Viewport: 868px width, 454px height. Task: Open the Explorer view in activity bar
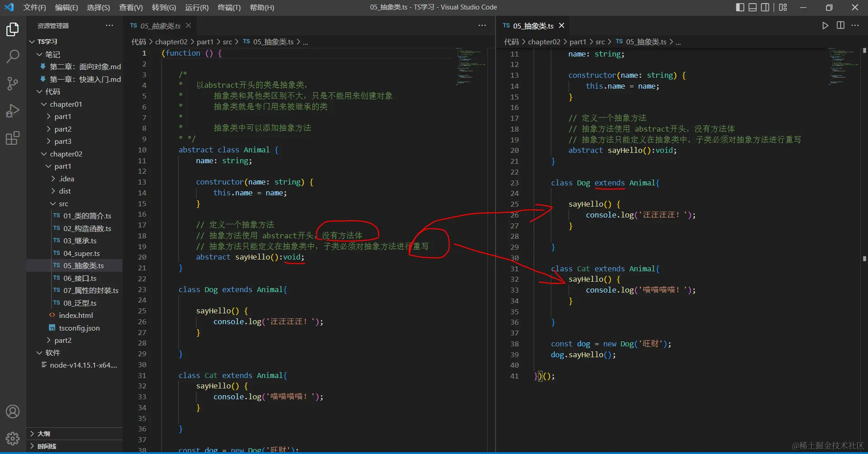coord(13,30)
